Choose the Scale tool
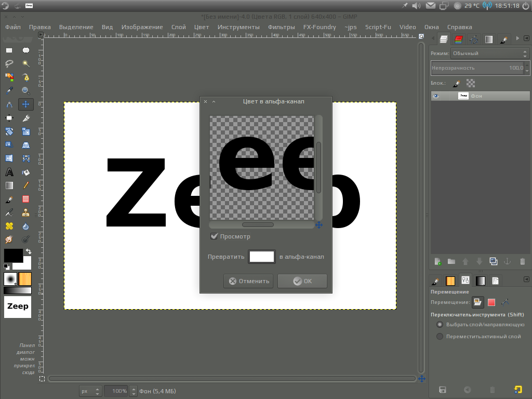Image resolution: width=532 pixels, height=399 pixels. (x=26, y=131)
